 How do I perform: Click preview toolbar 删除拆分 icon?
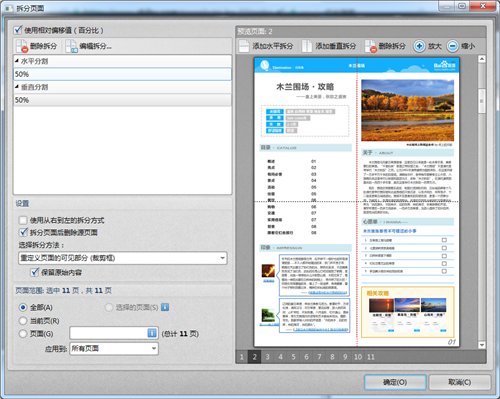[x=370, y=46]
